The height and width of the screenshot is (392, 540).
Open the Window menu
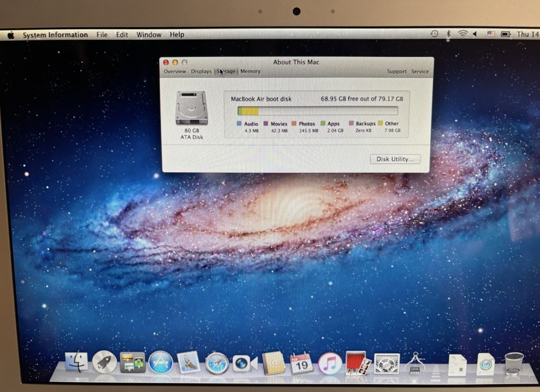pyautogui.click(x=149, y=35)
